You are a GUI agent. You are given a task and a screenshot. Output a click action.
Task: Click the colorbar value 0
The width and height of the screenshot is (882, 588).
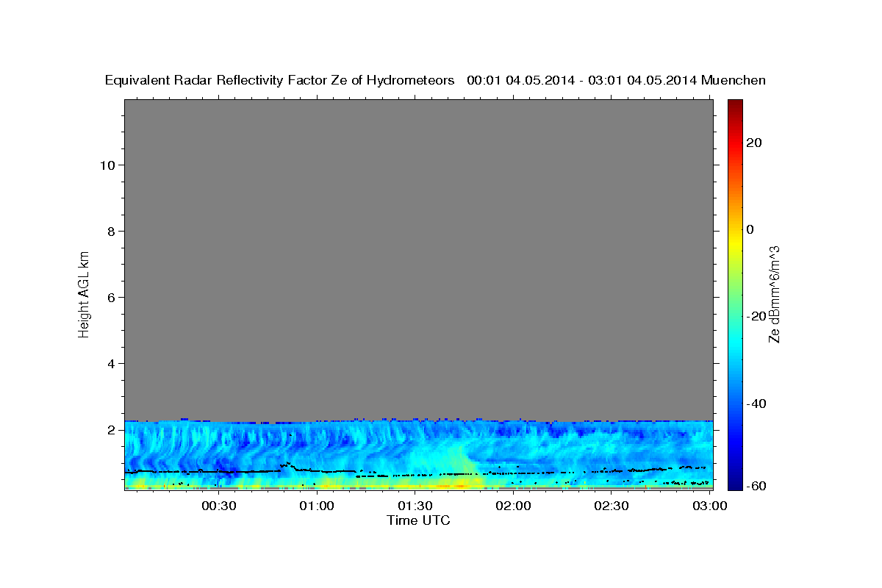[750, 229]
